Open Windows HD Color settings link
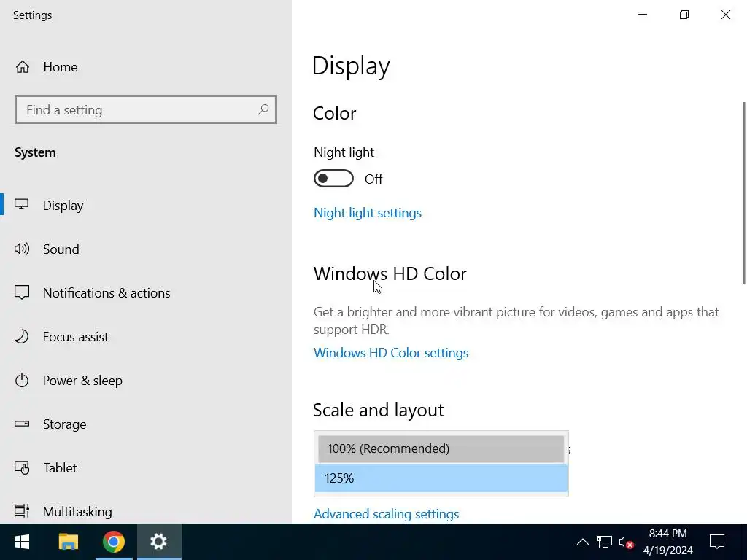 point(391,353)
